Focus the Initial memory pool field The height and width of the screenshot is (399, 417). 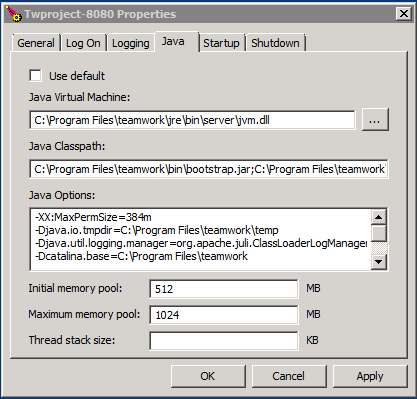pyautogui.click(x=224, y=289)
